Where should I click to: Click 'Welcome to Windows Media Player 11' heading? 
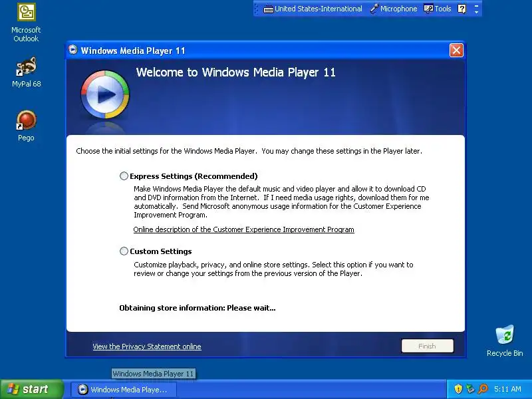coord(236,72)
